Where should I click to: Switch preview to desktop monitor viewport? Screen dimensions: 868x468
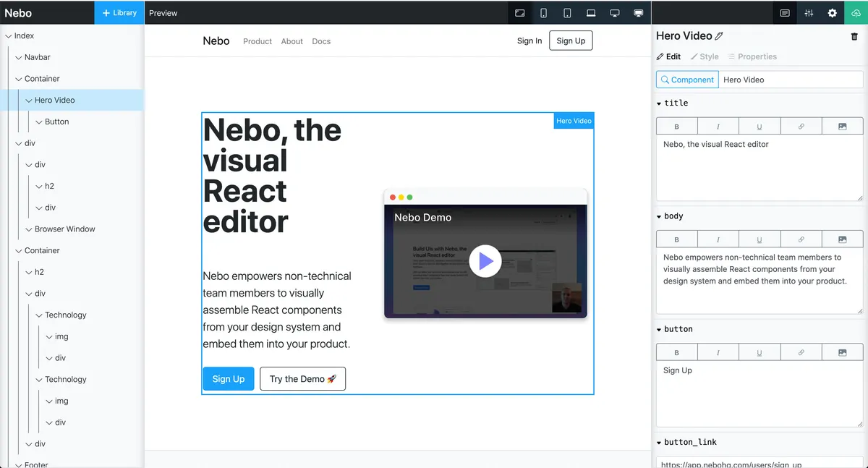point(615,13)
